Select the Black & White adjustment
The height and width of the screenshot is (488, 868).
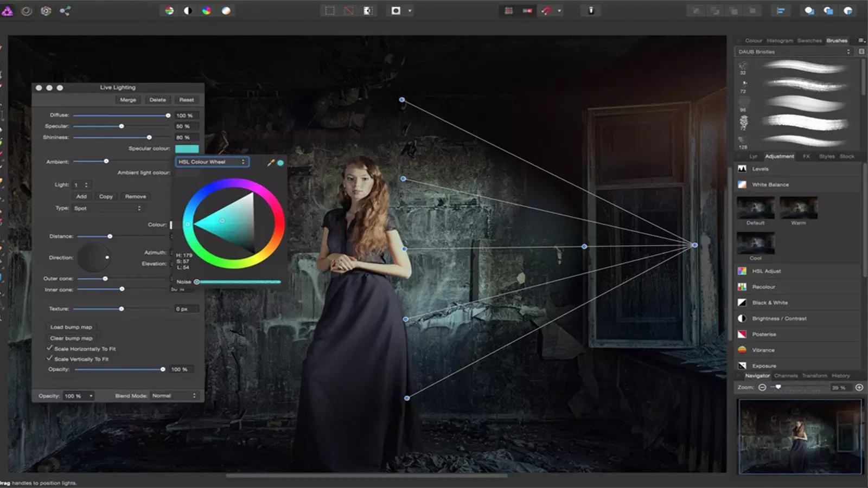click(x=769, y=303)
